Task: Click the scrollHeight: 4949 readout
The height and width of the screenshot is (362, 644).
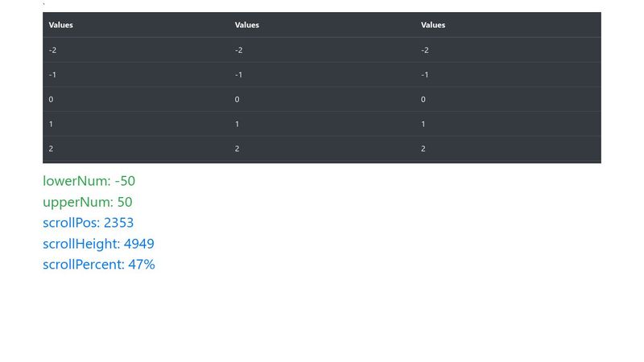Action: pyautogui.click(x=98, y=244)
